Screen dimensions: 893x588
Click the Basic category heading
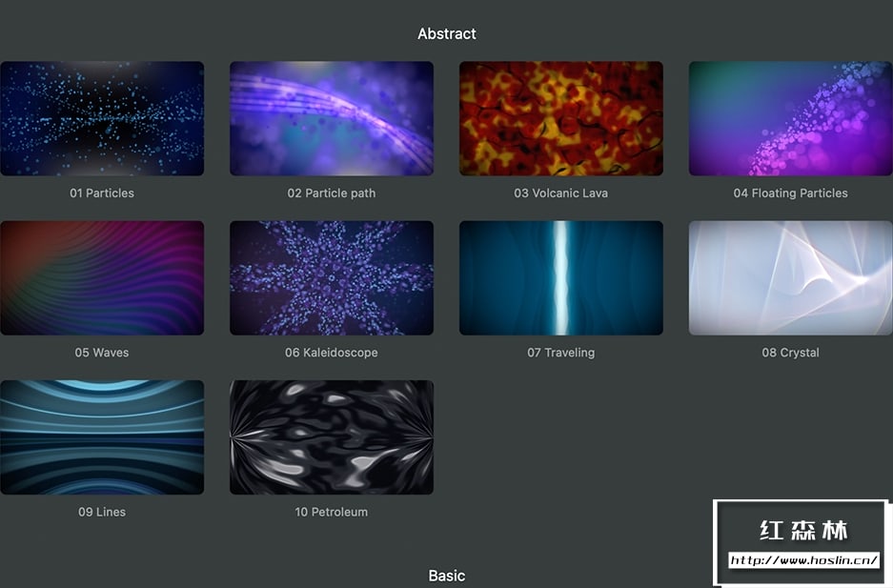447,576
